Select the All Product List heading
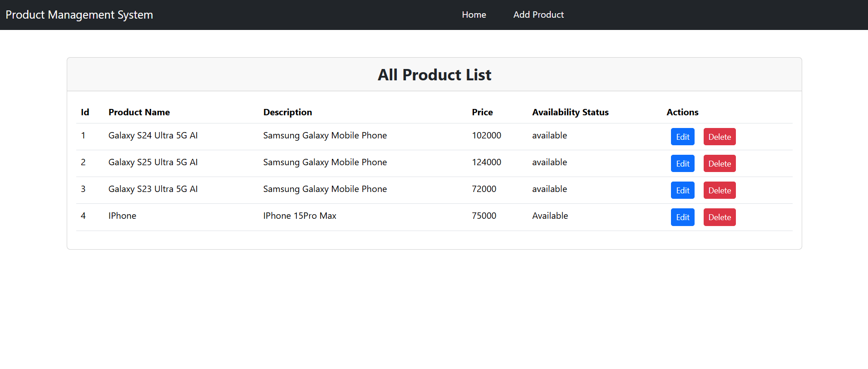This screenshot has width=868, height=369. (x=434, y=74)
